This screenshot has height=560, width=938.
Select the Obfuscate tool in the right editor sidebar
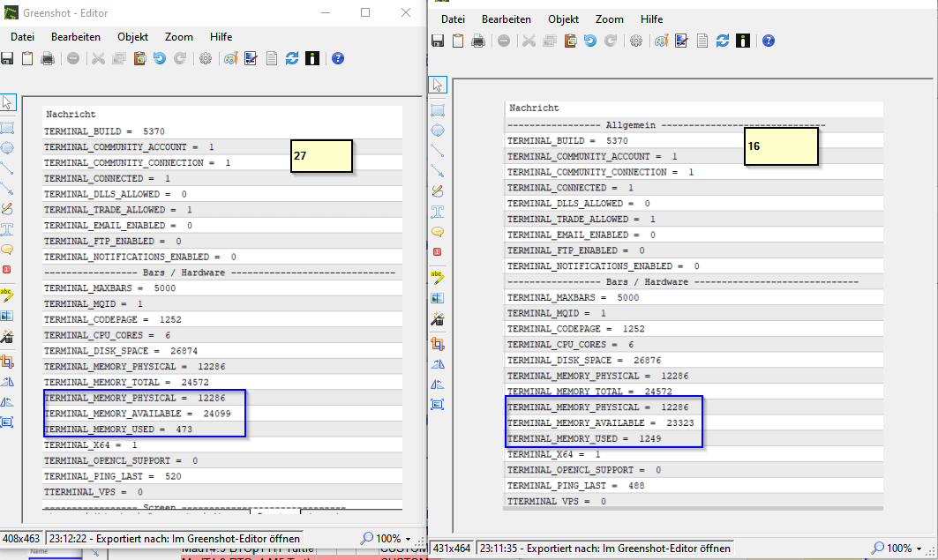coord(438,298)
